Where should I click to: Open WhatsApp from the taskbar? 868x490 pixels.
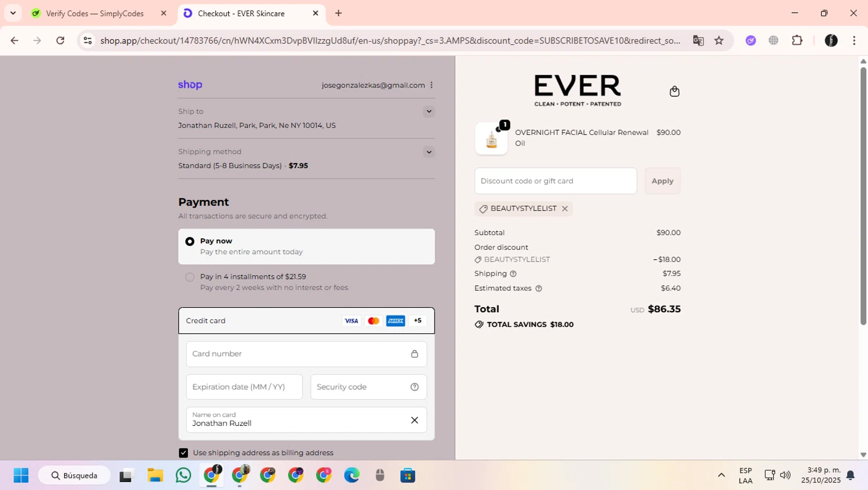click(x=183, y=475)
